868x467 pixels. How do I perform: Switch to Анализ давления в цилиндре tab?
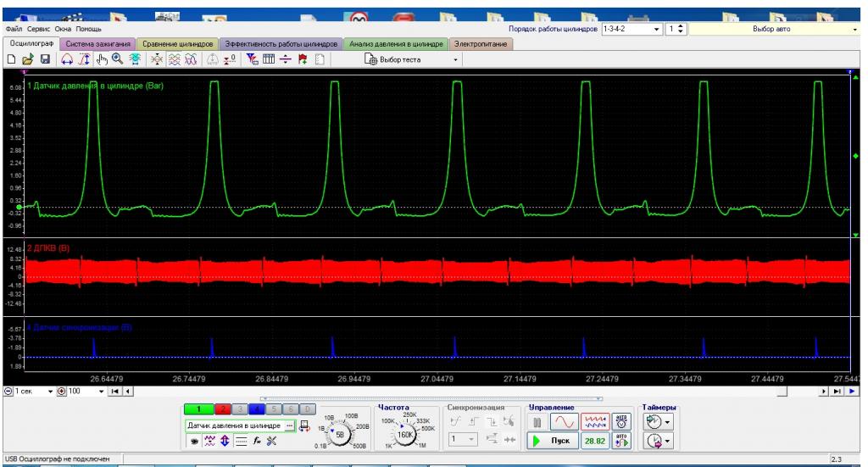point(396,44)
